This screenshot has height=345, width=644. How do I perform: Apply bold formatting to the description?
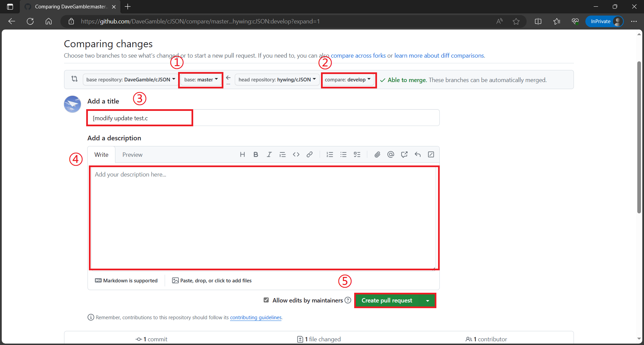click(256, 154)
